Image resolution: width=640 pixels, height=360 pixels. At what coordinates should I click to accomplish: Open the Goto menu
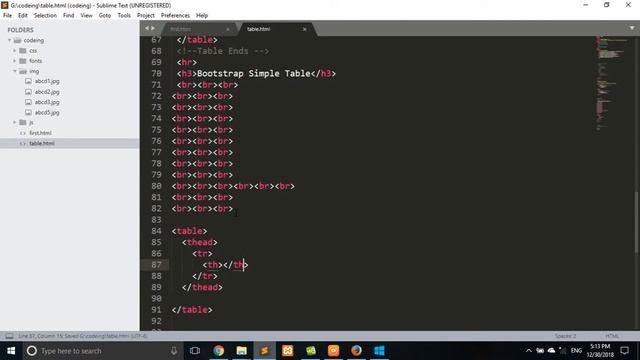[105, 16]
